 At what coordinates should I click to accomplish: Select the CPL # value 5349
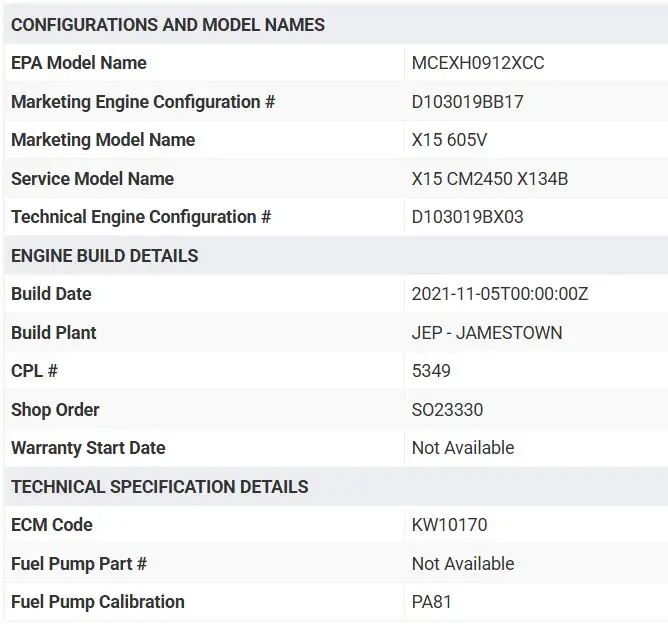[x=431, y=371]
